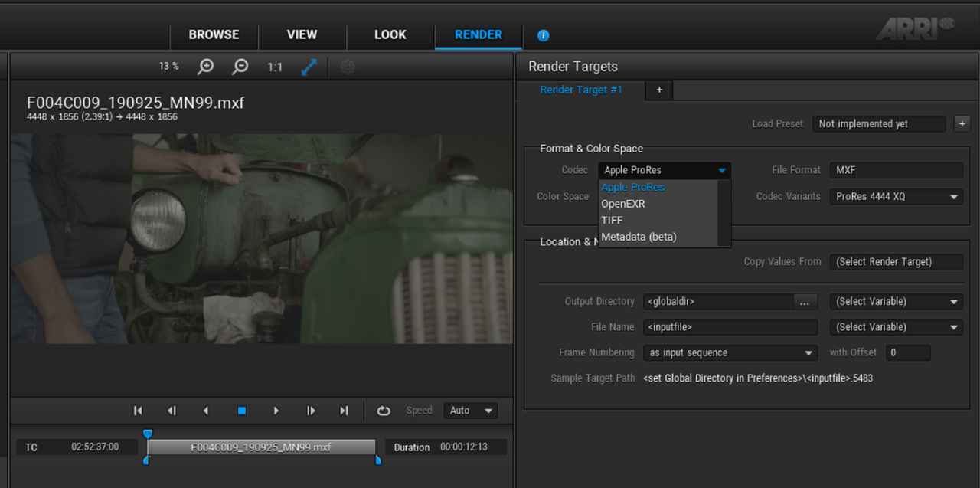Click the File Name text field
Image resolution: width=980 pixels, height=488 pixels.
pos(731,327)
